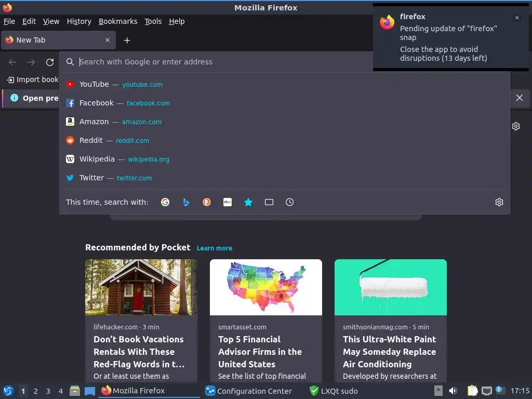Viewport: 532px width, 399px height.
Task: Click the 17:15 clock in the panel
Action: 520,391
